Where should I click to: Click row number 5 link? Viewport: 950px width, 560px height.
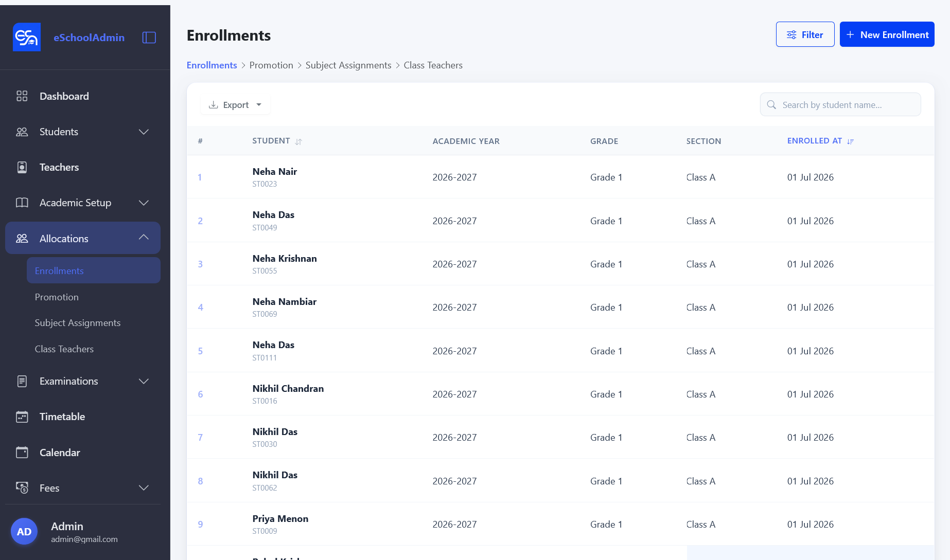point(200,351)
